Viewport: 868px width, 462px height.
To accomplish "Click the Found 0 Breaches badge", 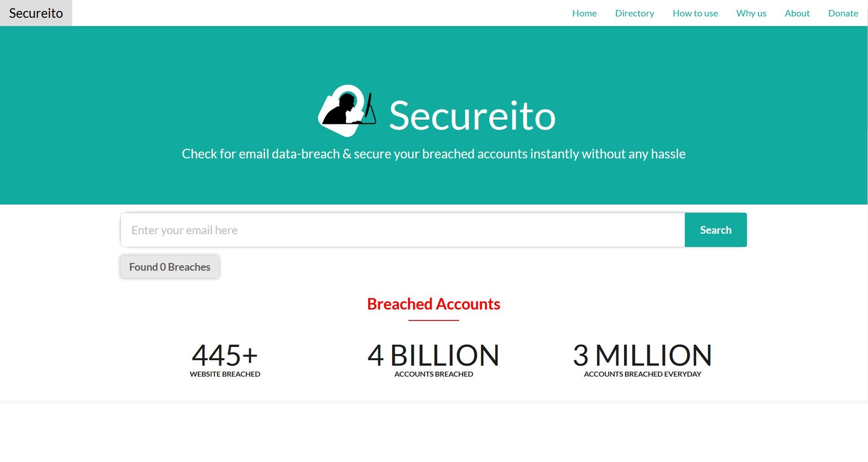I will click(169, 267).
